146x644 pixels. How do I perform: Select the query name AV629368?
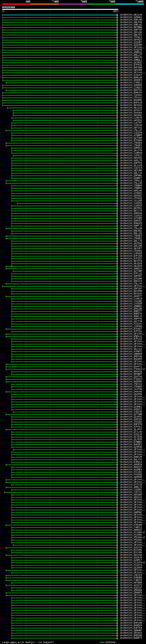click(8, 7)
